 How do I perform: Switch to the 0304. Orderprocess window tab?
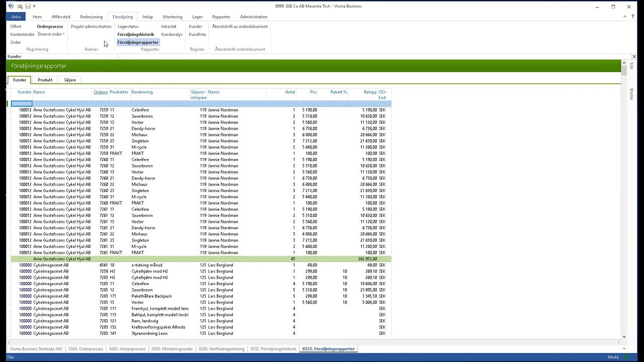pyautogui.click(x=86, y=349)
